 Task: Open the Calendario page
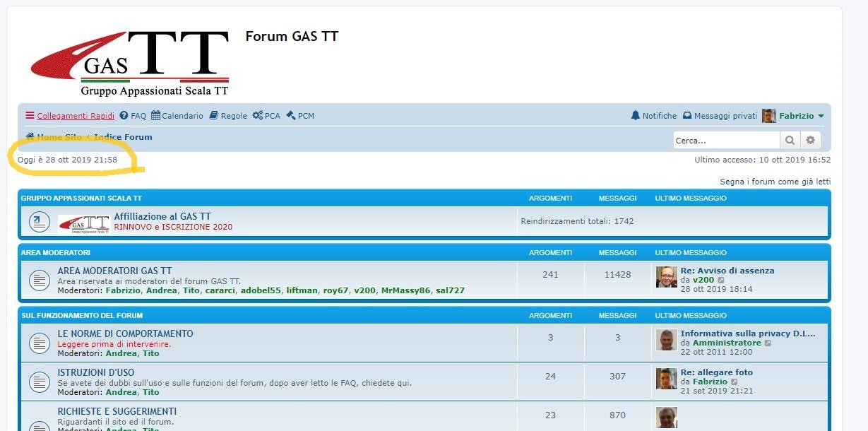177,116
